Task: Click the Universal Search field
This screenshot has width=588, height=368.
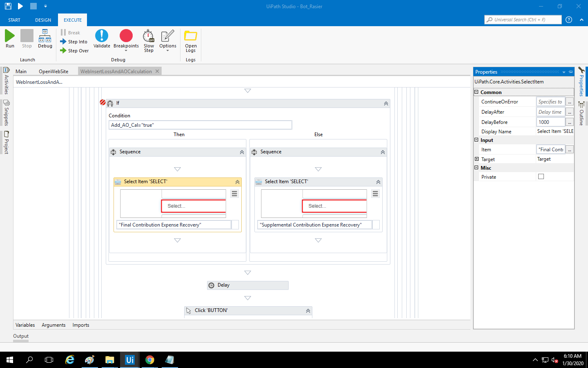Action: [x=523, y=20]
